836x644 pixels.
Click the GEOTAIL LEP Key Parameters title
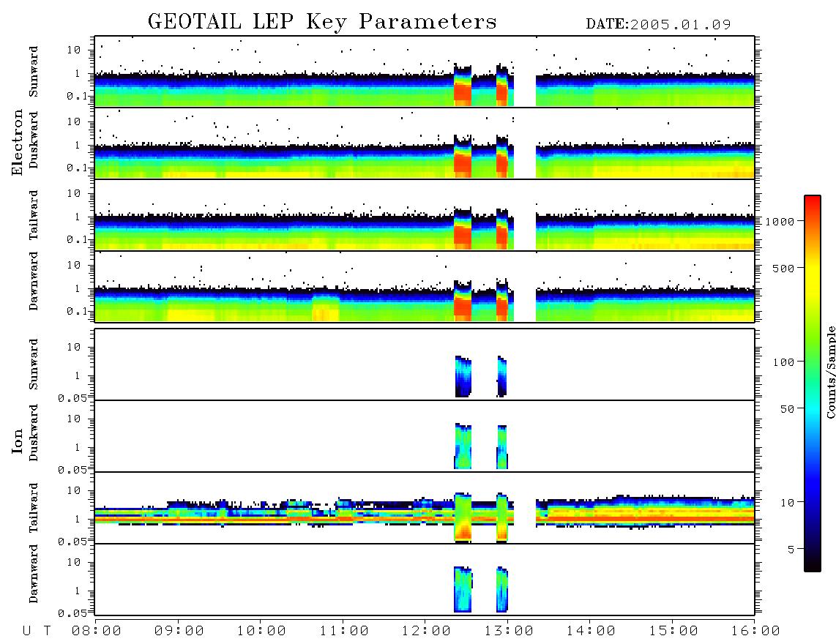[x=322, y=22]
